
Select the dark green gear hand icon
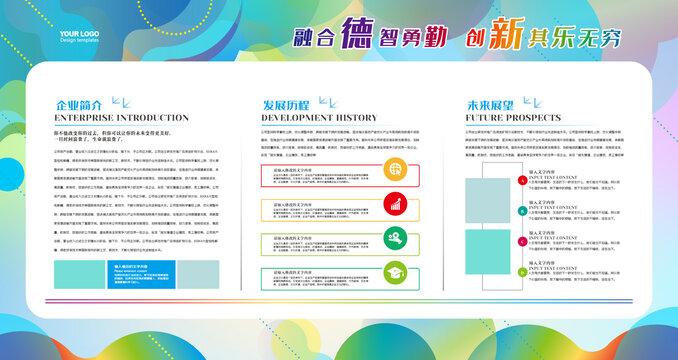point(395,238)
